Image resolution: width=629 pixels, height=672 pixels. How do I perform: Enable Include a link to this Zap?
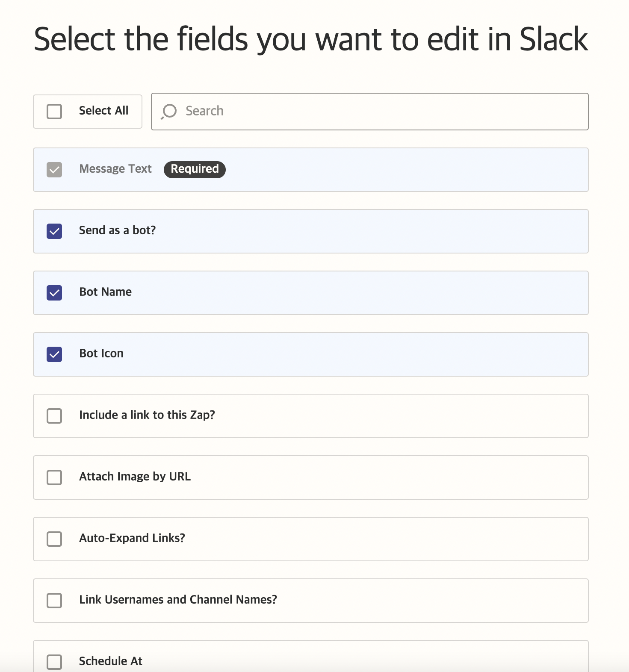[x=54, y=416]
